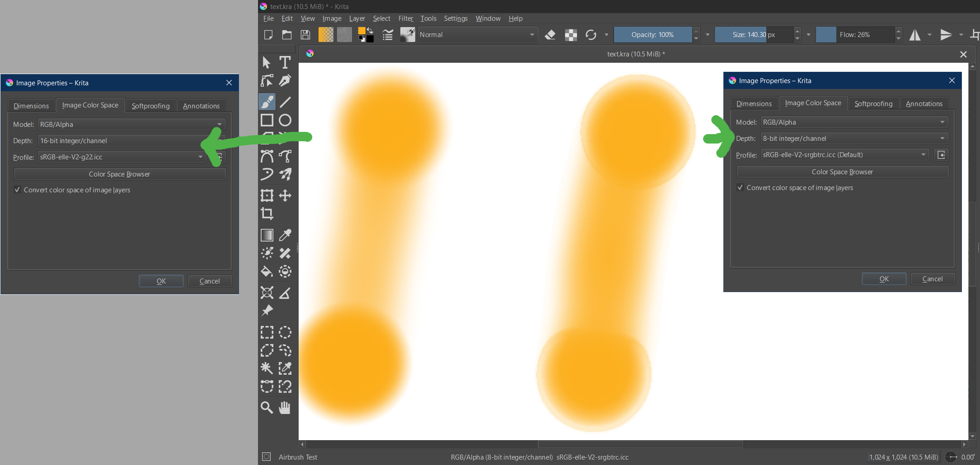Select the Freehand Brush tool
980x465 pixels.
(x=267, y=102)
